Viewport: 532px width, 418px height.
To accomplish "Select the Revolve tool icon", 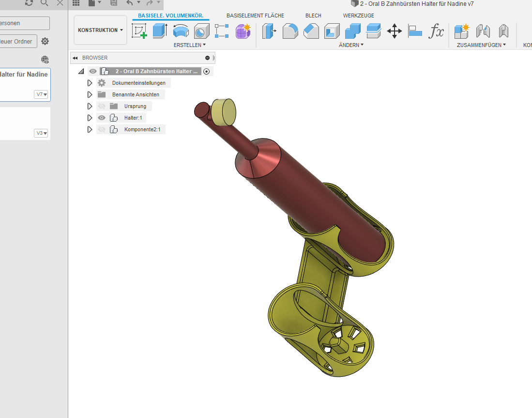I will tap(181, 31).
